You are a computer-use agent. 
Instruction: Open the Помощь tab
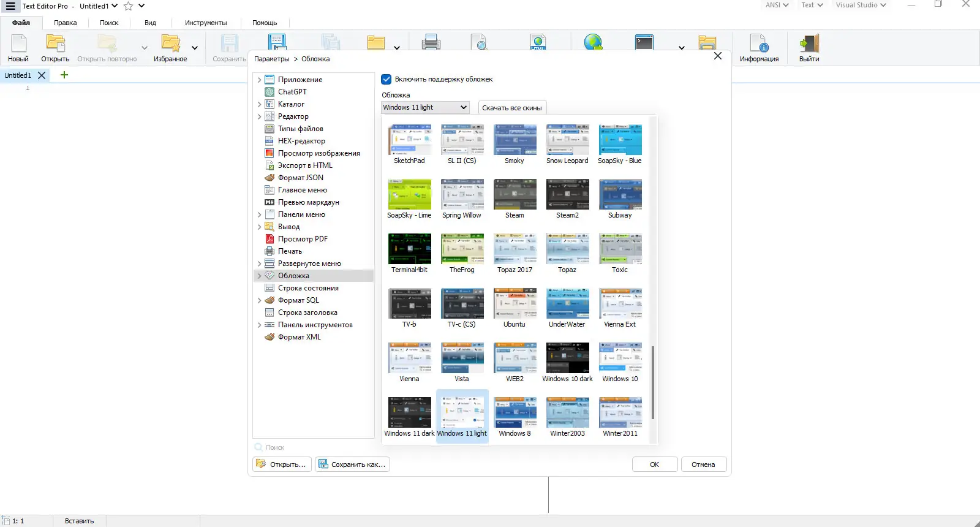265,23
